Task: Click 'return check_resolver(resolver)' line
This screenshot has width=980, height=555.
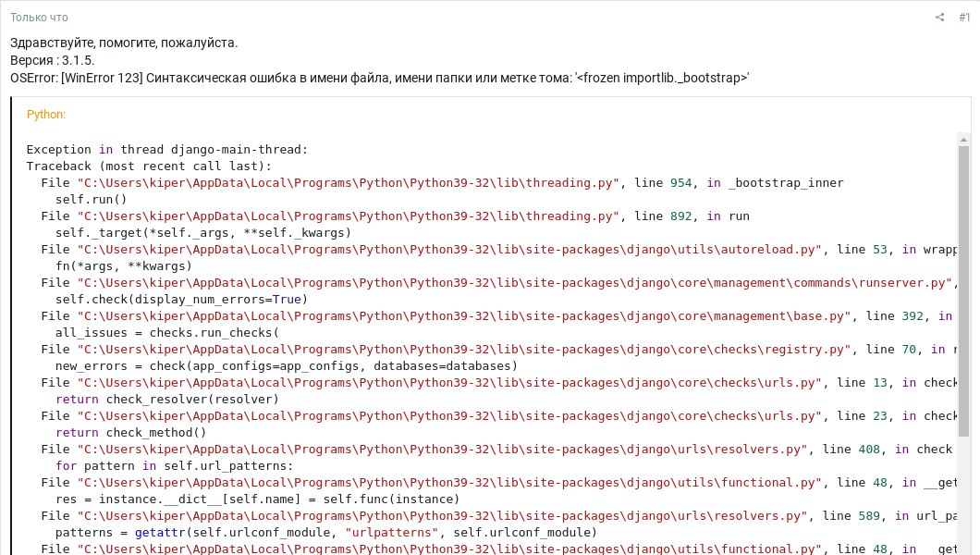Action: (x=166, y=400)
